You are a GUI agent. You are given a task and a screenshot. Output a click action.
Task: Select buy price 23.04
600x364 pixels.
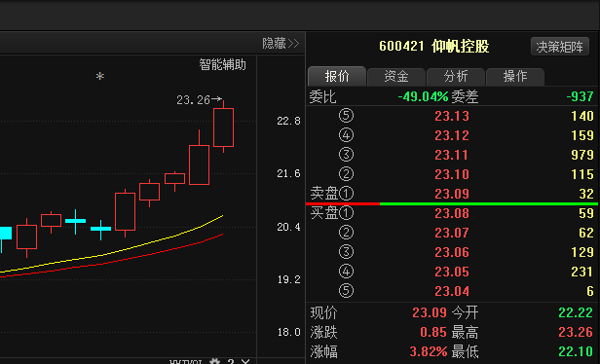pyautogui.click(x=452, y=291)
